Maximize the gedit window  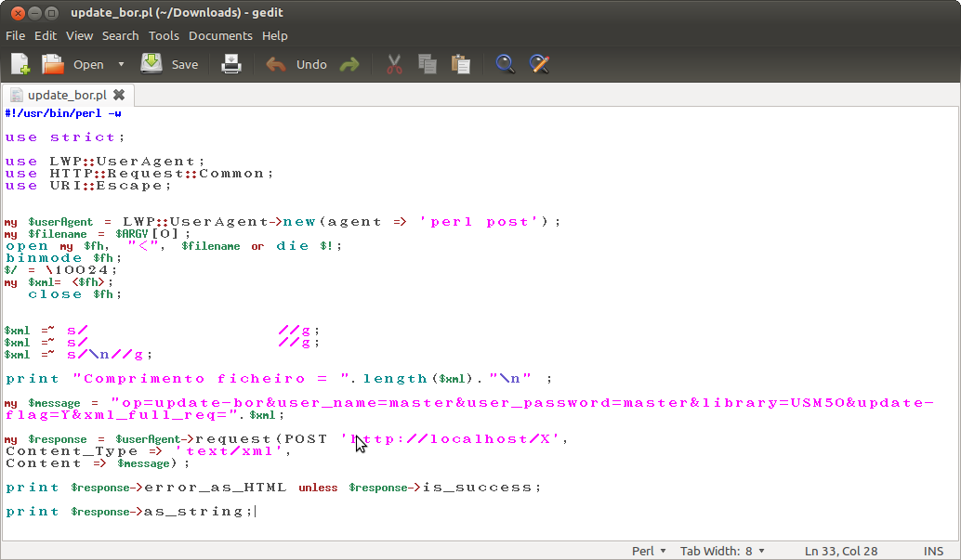point(52,12)
